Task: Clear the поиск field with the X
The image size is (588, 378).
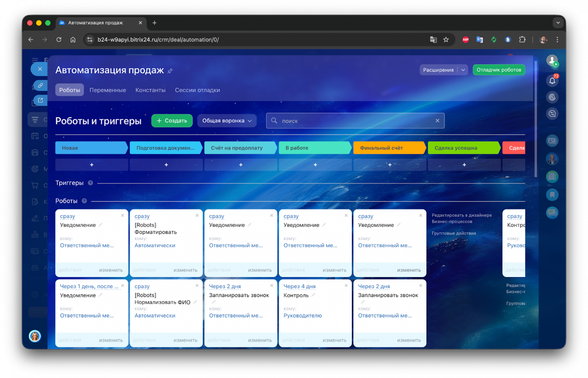Action: [438, 121]
